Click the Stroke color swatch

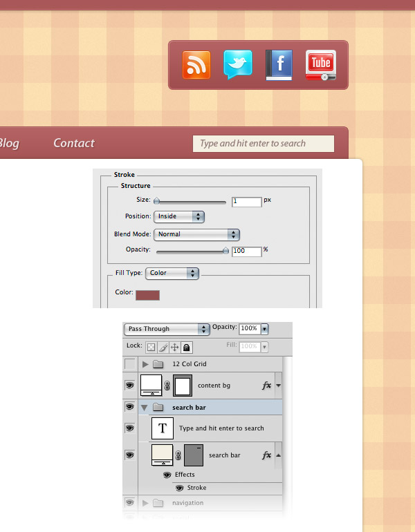(147, 295)
